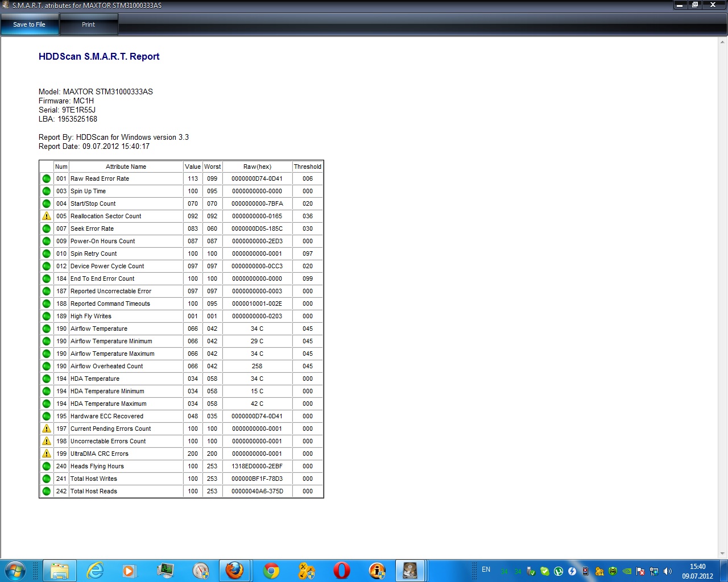Select the status icon for Total Host Writes
Image resolution: width=728 pixels, height=582 pixels.
[47, 479]
